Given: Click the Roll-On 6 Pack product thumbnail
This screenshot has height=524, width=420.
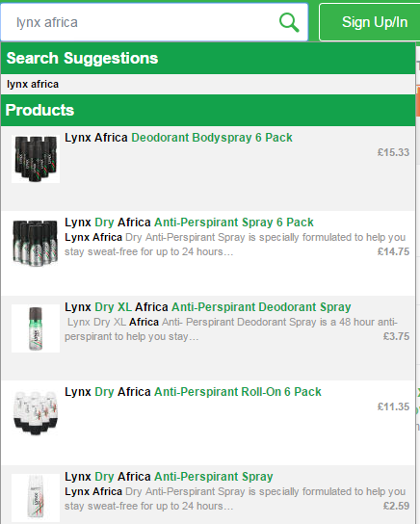Looking at the screenshot, I should pyautogui.click(x=36, y=413).
